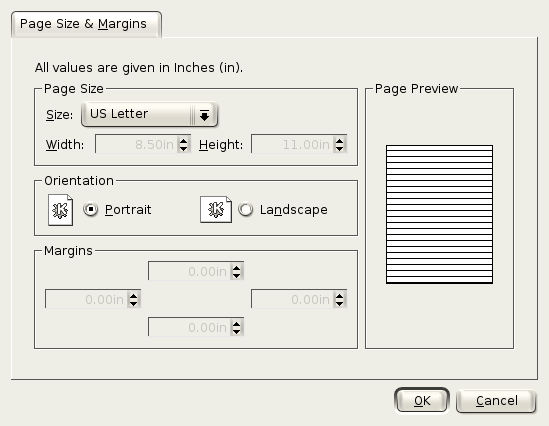549x426 pixels.
Task: Confirm settings with the OK button
Action: [422, 400]
